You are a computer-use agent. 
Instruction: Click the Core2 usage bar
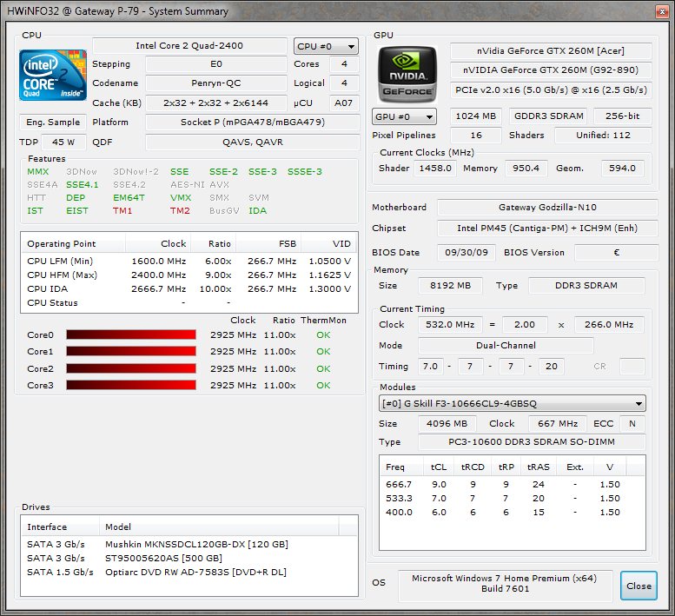(131, 368)
